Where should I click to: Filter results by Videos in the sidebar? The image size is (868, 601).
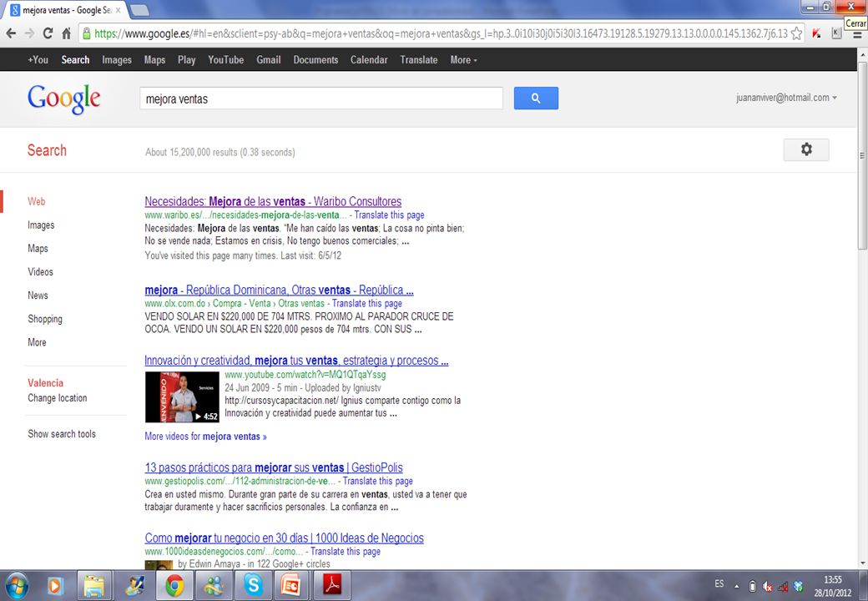(x=40, y=272)
